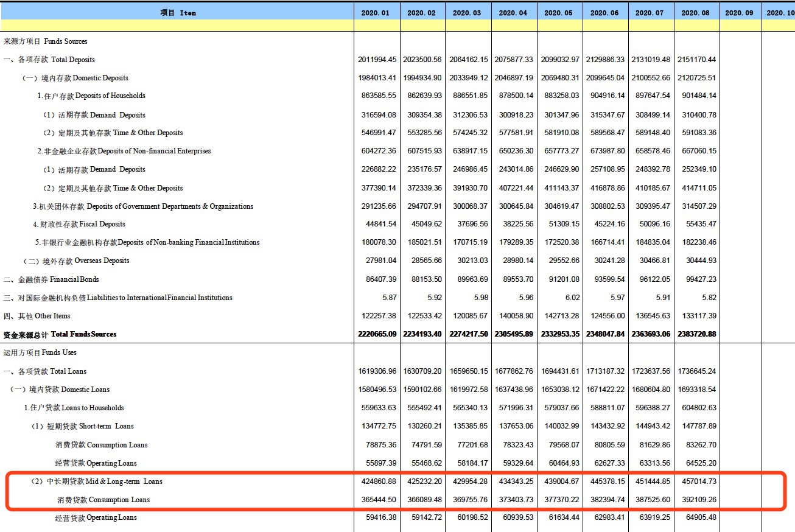Select the 2020.04 column header
This screenshot has width=795, height=532.
pyautogui.click(x=514, y=13)
